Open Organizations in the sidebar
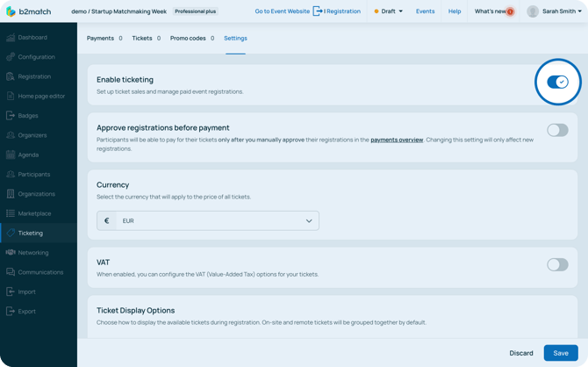588x367 pixels. click(39, 194)
